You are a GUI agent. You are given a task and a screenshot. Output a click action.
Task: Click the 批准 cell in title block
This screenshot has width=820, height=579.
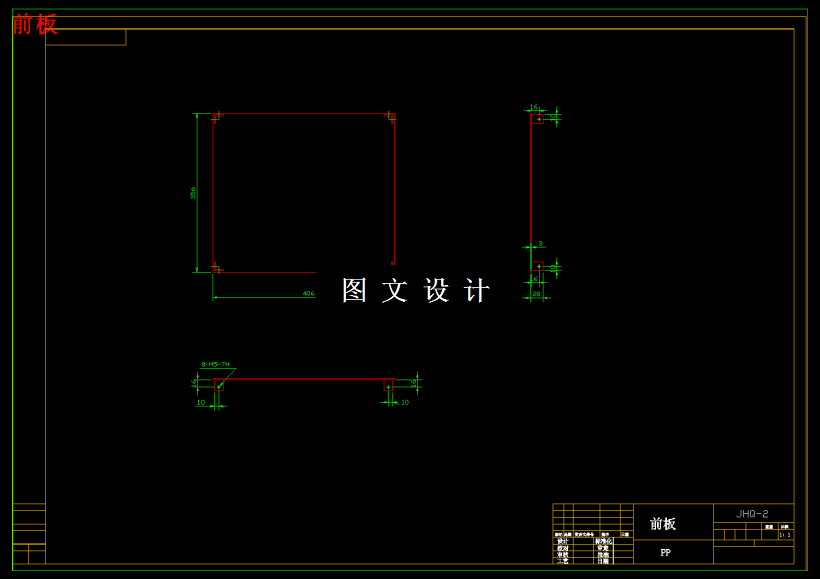coord(603,554)
